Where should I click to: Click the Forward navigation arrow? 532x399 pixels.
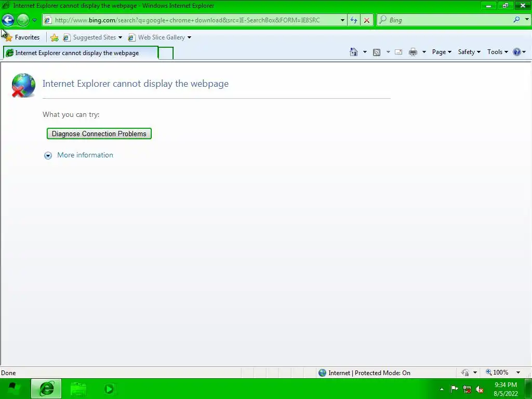(x=23, y=20)
